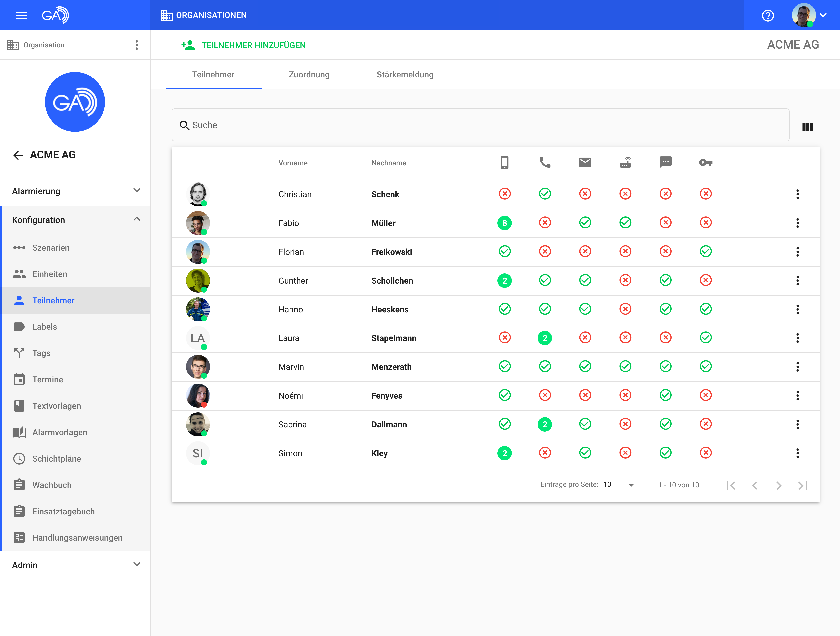840x636 pixels.
Task: Click Noémi Fenyves' green app status check
Action: pos(504,395)
